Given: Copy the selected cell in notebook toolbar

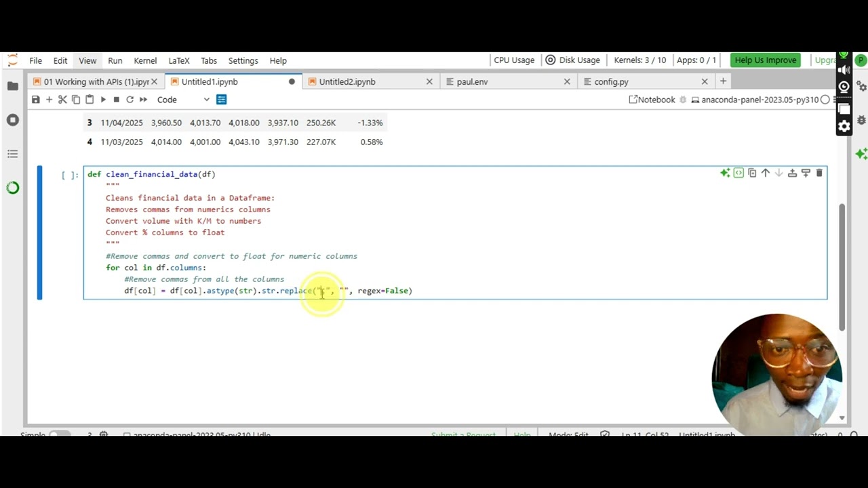Looking at the screenshot, I should (x=76, y=100).
